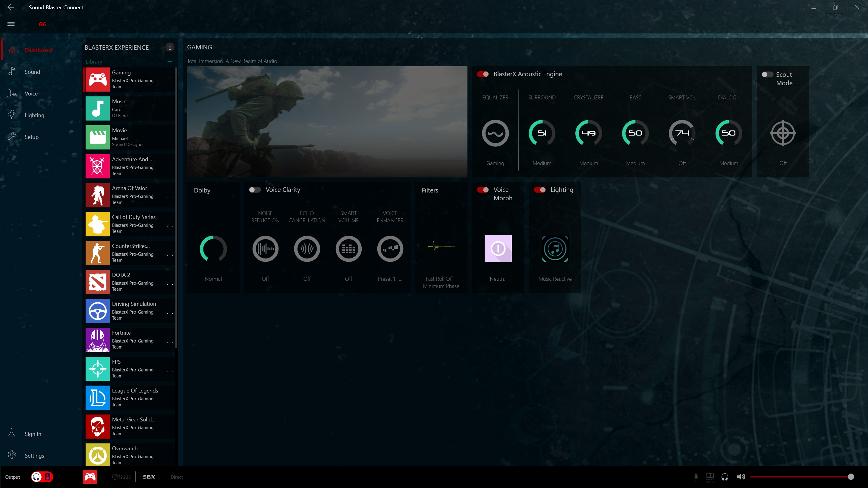Viewport: 868px width, 488px height.
Task: Click the Noise Reduction icon
Action: [265, 249]
